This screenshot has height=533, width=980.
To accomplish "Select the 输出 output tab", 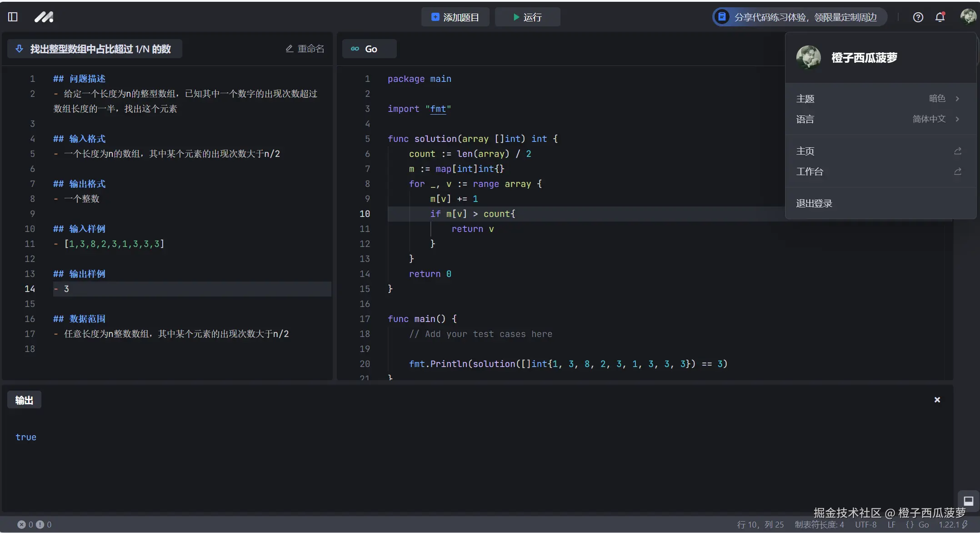I will (x=24, y=400).
